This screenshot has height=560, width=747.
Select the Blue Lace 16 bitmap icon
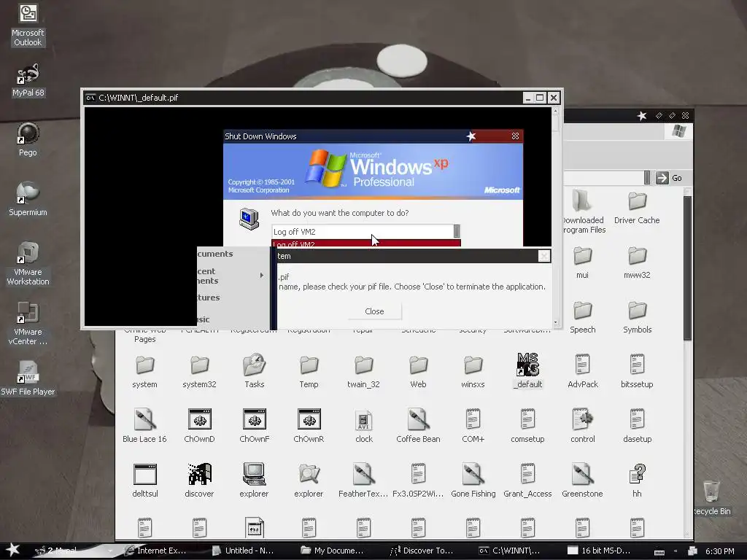[144, 426]
